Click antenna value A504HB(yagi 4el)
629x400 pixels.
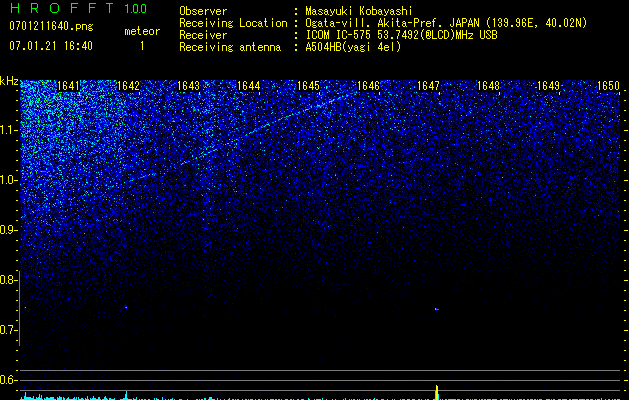pyautogui.click(x=353, y=47)
